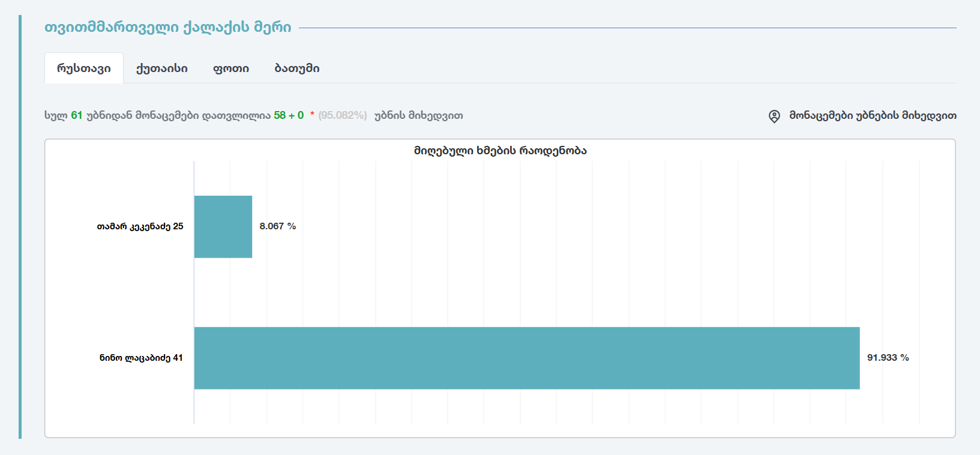The image size is (980, 455).
Task: Click the უბნის მიხედვით text after percentage
Action: 418,115
